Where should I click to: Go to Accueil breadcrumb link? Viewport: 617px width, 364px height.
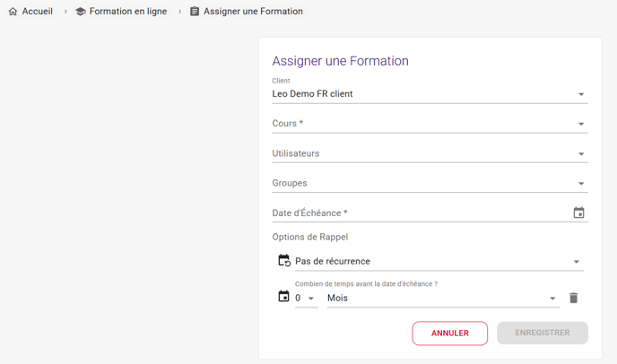click(37, 12)
